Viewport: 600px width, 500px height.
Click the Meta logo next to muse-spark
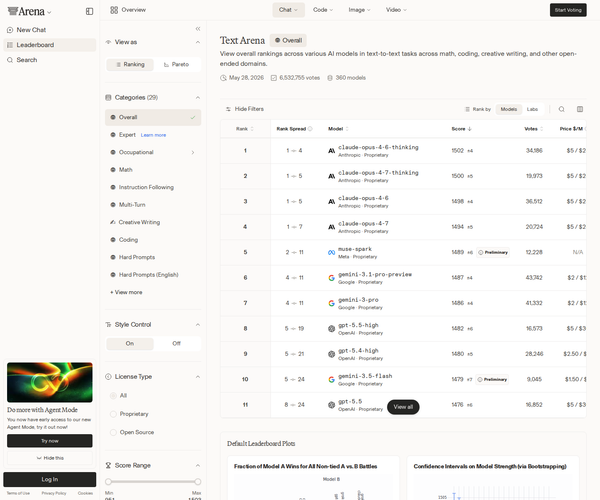[x=331, y=252]
